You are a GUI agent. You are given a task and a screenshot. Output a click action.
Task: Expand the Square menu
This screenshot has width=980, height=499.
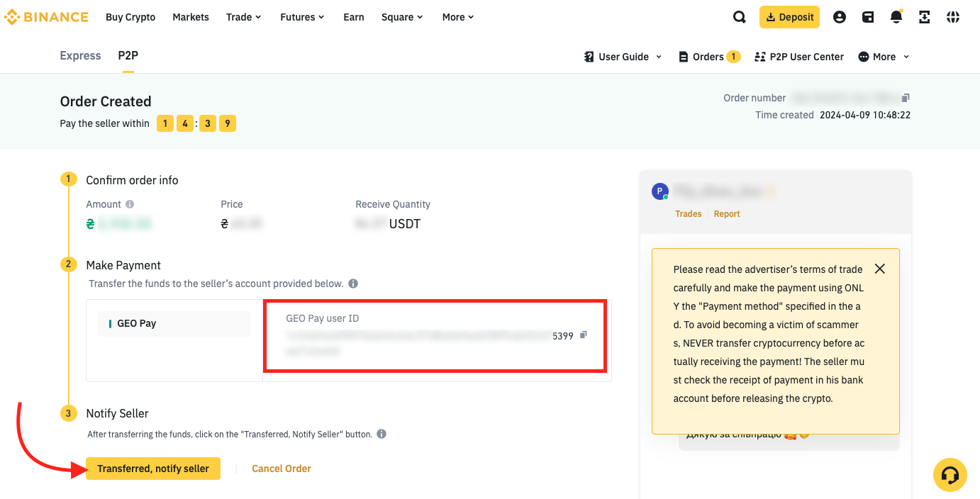[403, 17]
